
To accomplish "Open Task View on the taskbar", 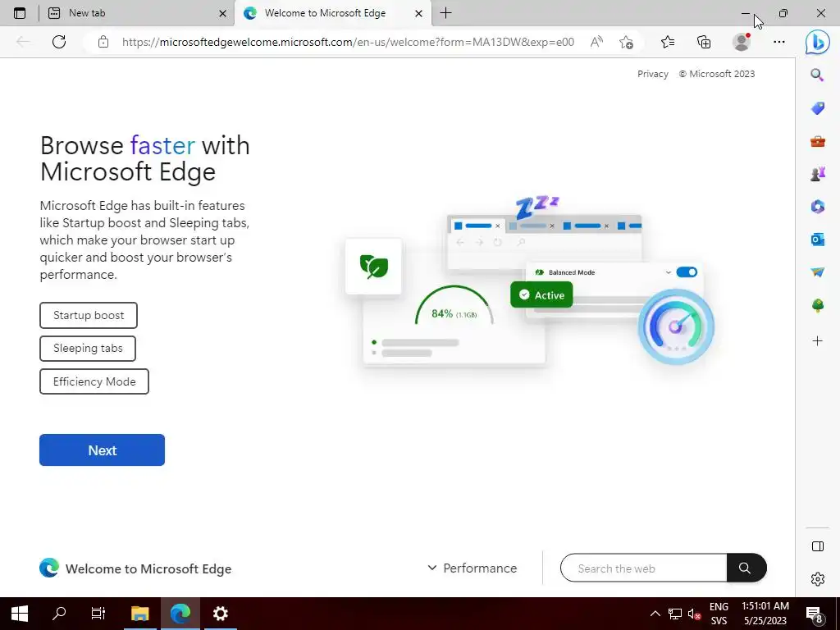I will click(98, 614).
